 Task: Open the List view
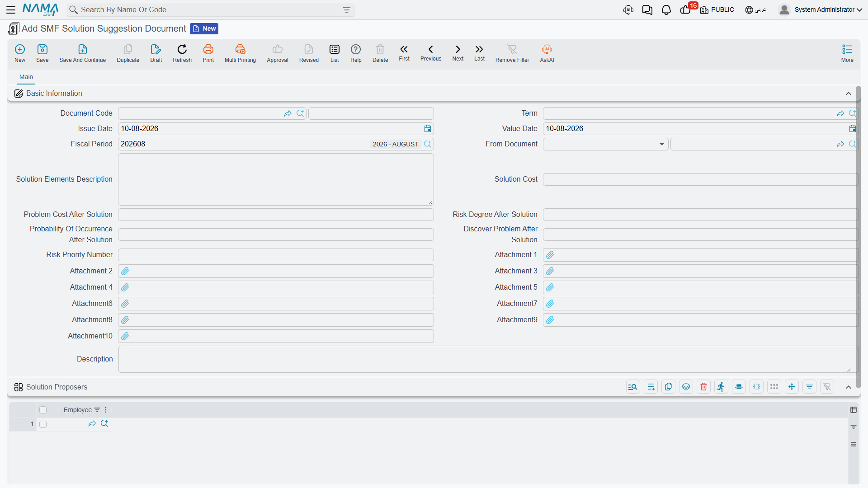[335, 53]
